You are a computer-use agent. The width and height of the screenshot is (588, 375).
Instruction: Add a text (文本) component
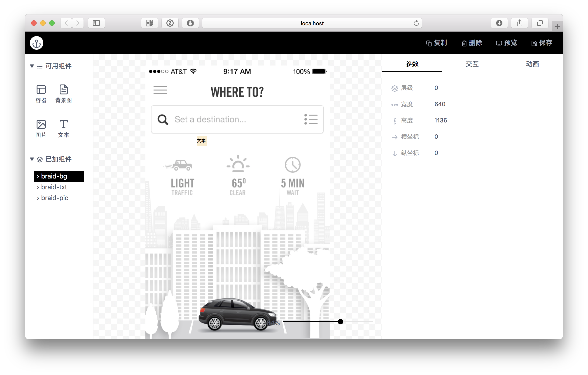[63, 128]
